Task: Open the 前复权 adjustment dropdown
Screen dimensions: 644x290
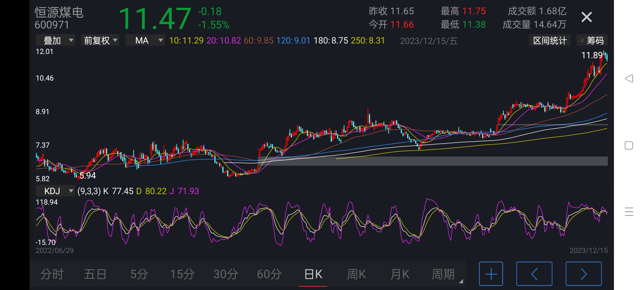Action: click(x=100, y=40)
